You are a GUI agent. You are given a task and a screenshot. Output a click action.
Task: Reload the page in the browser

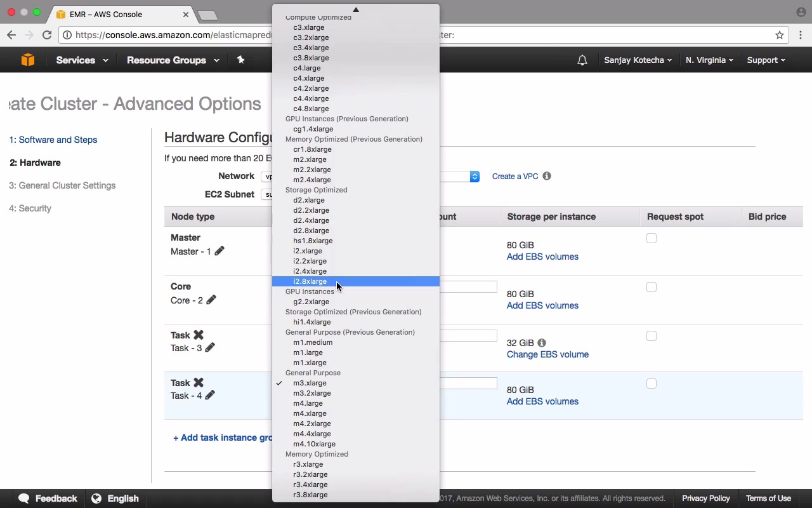[x=47, y=35]
